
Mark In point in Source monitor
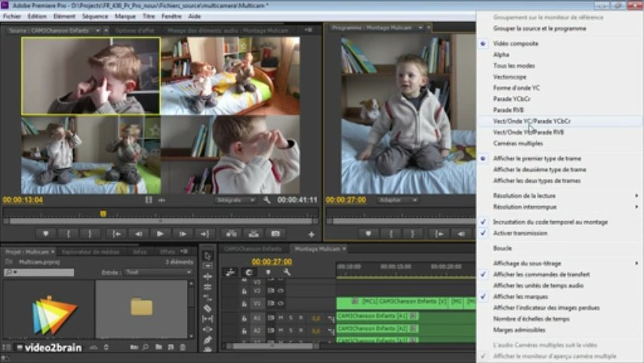click(68, 234)
